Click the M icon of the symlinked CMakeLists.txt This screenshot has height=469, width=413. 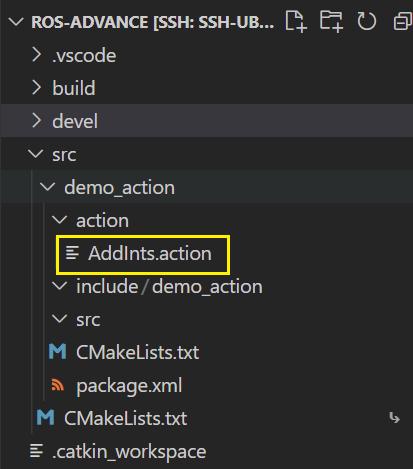click(x=45, y=417)
